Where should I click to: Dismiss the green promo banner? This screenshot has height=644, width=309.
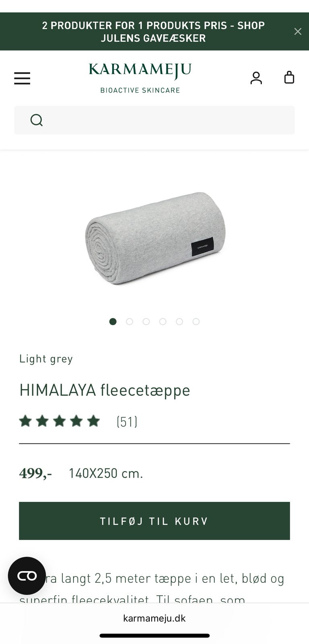click(x=298, y=31)
